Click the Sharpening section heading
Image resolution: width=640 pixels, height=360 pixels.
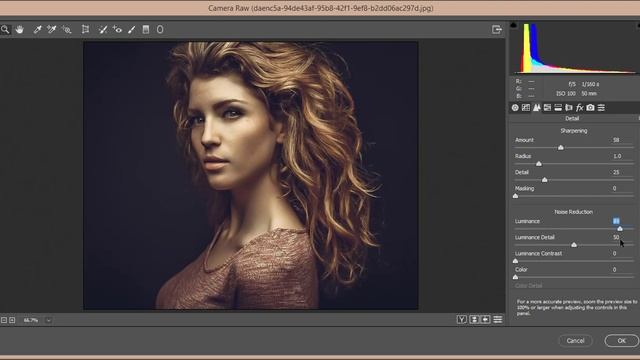point(573,131)
